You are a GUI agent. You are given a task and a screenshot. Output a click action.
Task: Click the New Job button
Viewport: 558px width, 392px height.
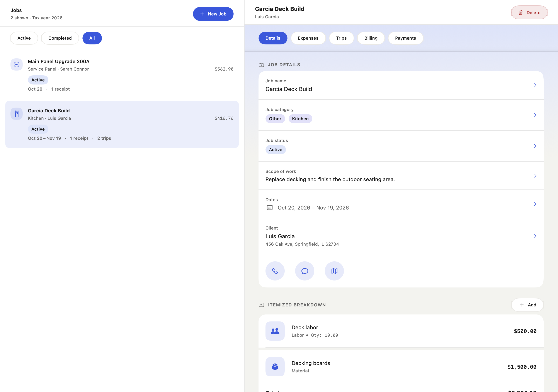(213, 14)
